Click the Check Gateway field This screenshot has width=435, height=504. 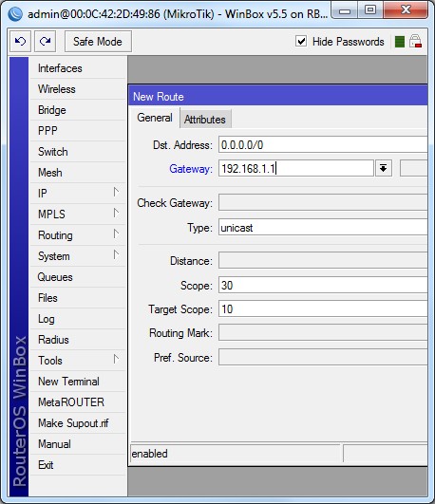point(323,202)
